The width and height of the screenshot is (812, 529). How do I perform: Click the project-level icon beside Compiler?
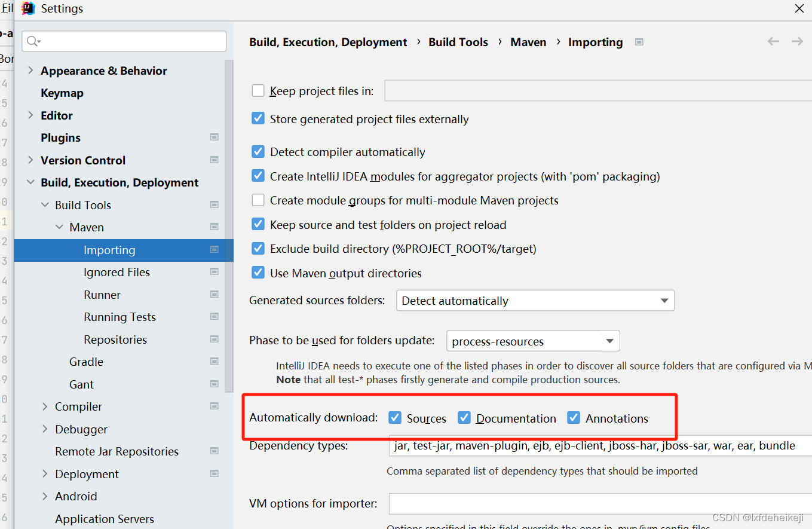[215, 406]
